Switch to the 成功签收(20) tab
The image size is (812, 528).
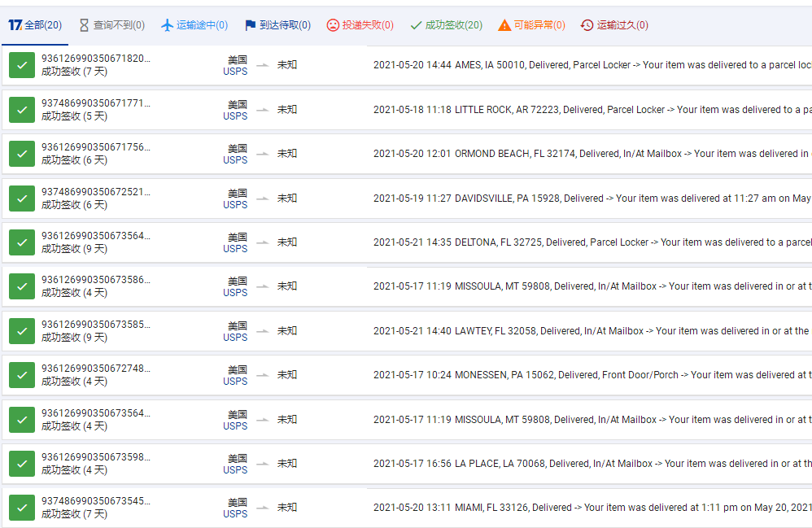(x=446, y=25)
